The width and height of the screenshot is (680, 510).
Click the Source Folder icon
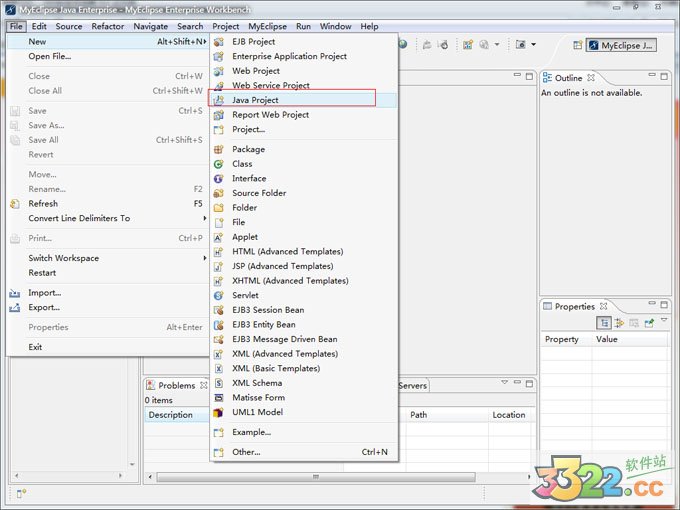point(219,193)
